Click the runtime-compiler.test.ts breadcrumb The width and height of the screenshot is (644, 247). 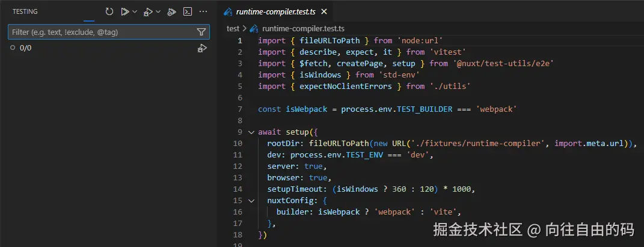coord(303,28)
